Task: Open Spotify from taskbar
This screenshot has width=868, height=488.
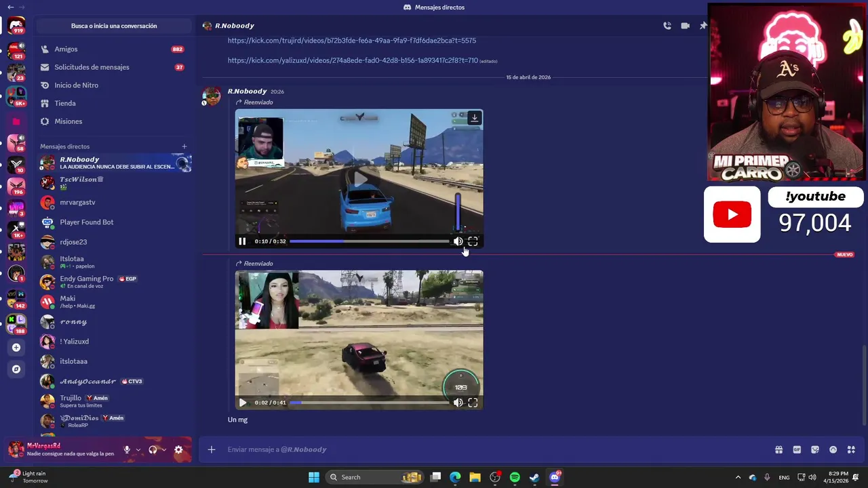Action: [x=515, y=477]
